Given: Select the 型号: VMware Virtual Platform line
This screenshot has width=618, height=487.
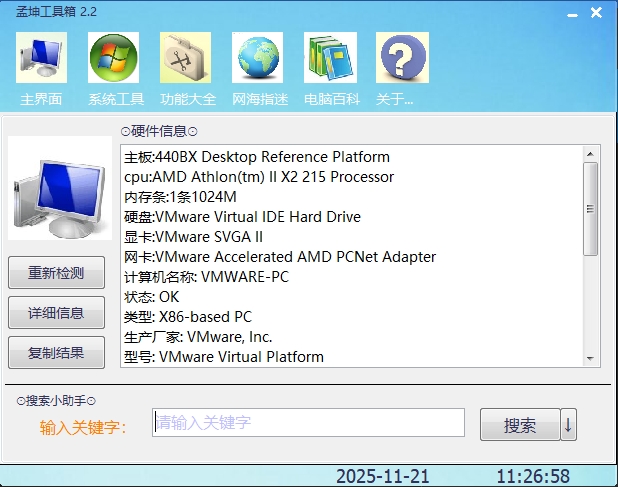Looking at the screenshot, I should pyautogui.click(x=224, y=357).
